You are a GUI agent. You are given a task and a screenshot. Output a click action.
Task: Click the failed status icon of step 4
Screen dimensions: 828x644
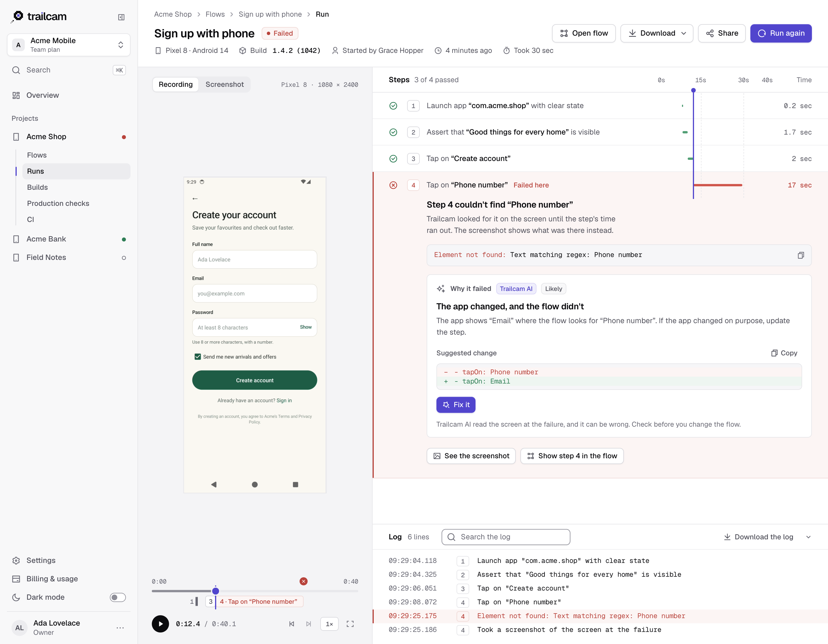pos(393,185)
